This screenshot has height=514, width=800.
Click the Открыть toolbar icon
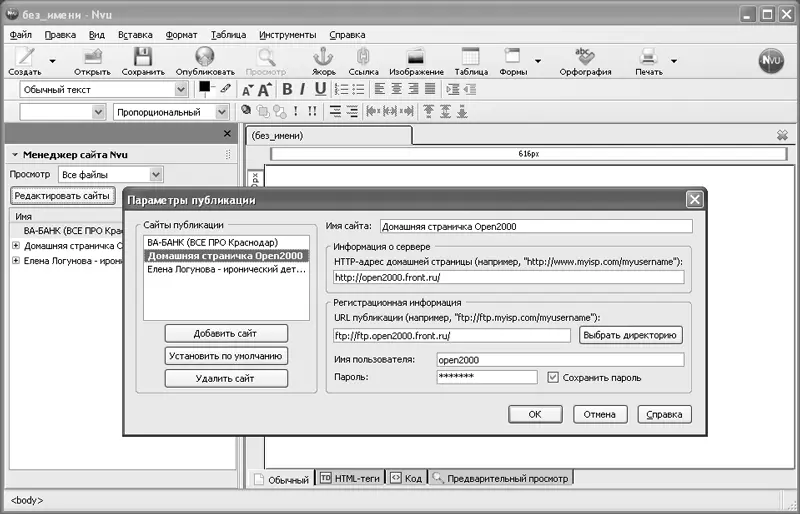tap(92, 56)
